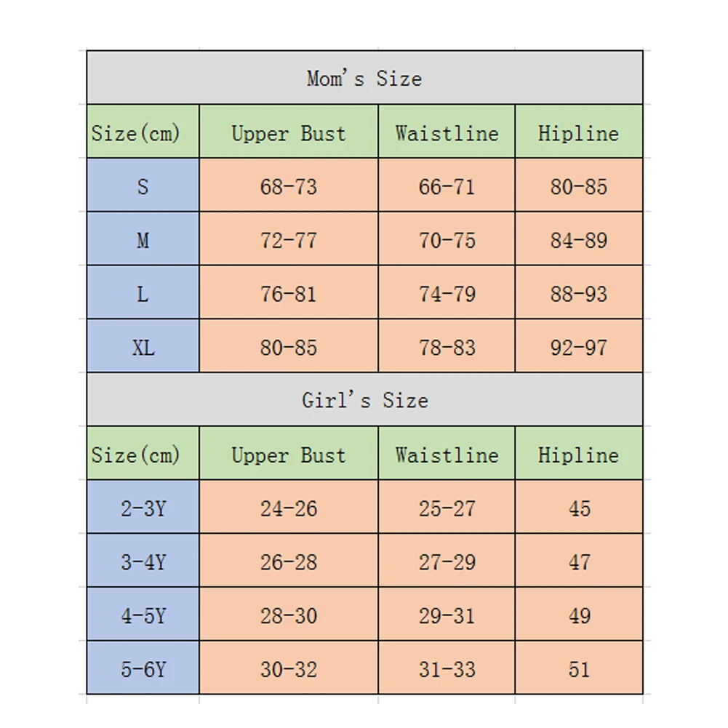The height and width of the screenshot is (728, 728).
Task: Select the 3-4Y size label
Action: tap(143, 561)
